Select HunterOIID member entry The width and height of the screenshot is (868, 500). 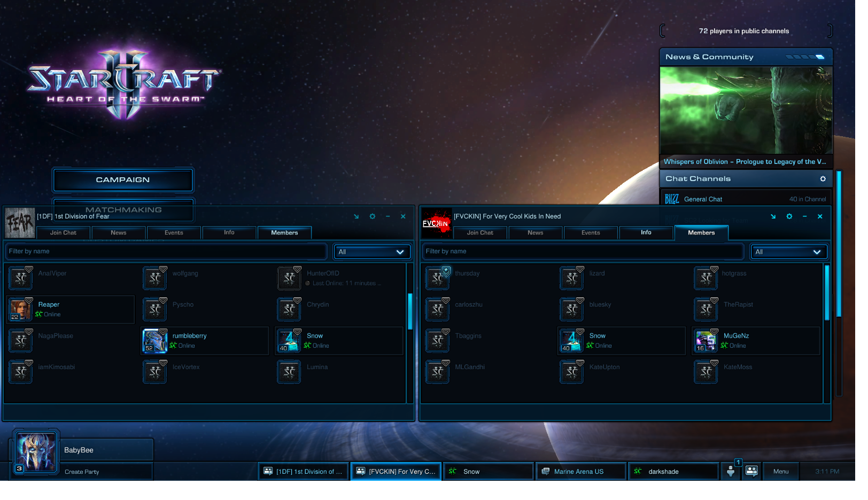[x=339, y=278]
